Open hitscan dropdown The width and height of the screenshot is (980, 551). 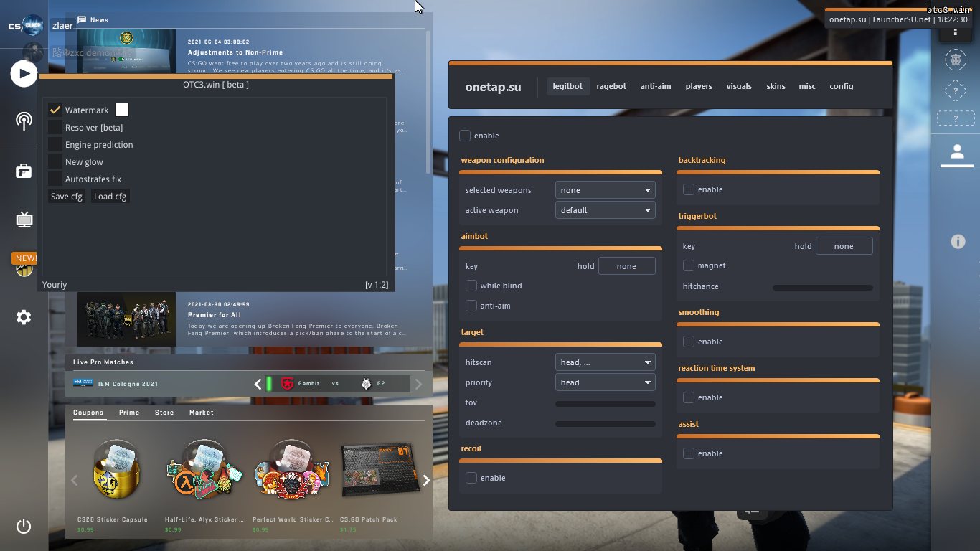pyautogui.click(x=606, y=362)
